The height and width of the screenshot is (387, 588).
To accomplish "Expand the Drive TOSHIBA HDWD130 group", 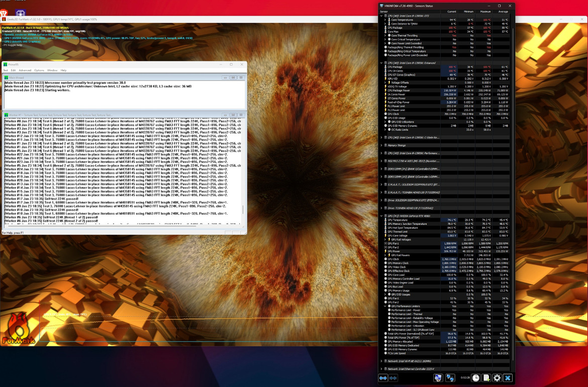I will click(381, 208).
